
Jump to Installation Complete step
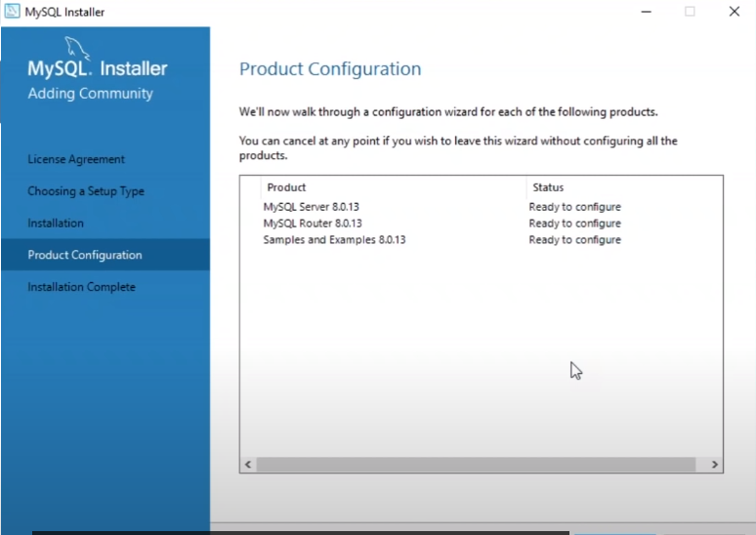(81, 287)
